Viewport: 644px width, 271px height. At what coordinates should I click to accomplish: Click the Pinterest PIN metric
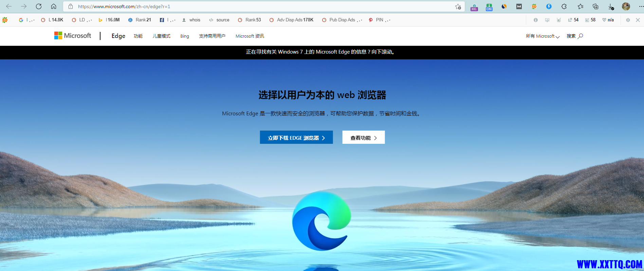380,20
